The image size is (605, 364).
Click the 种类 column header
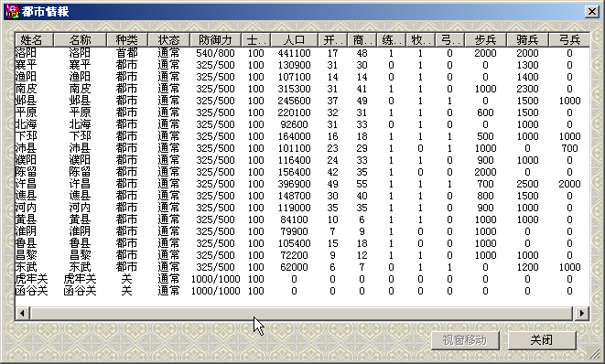point(127,39)
